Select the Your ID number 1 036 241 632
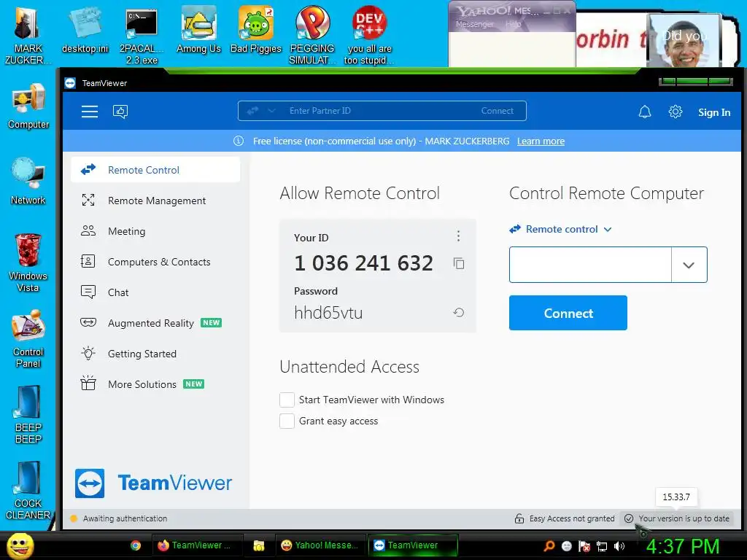Viewport: 747px width, 560px height. 363,262
